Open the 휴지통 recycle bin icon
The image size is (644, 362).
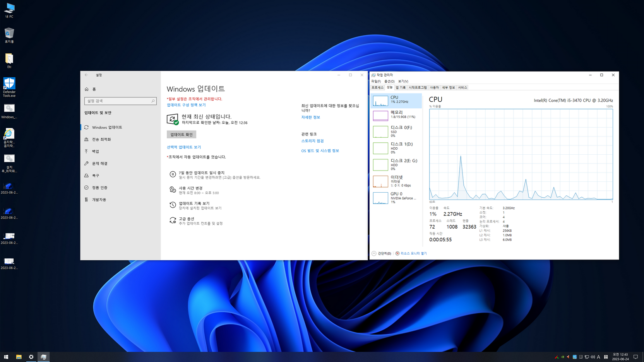point(9,35)
